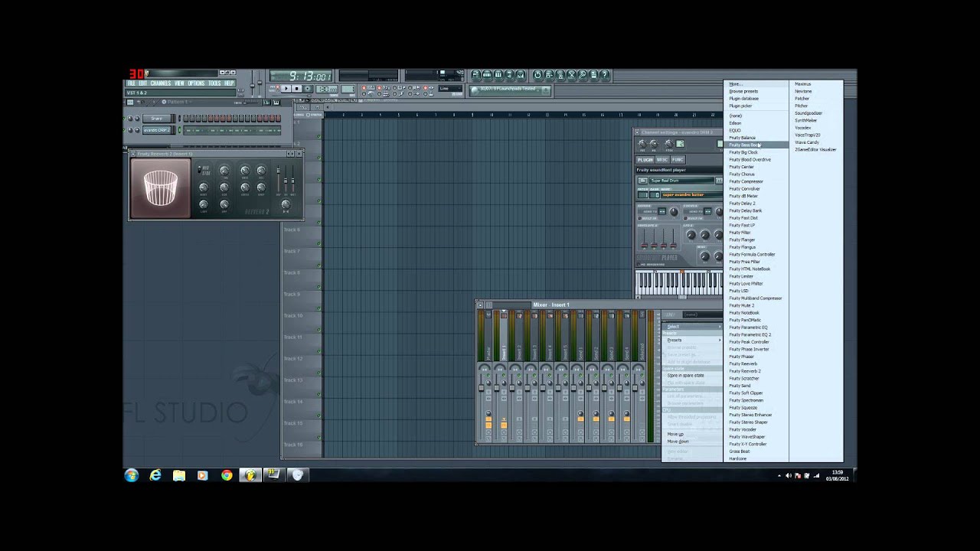Open the Super Real Drum patch selector
This screenshot has width=980, height=551.
[683, 181]
